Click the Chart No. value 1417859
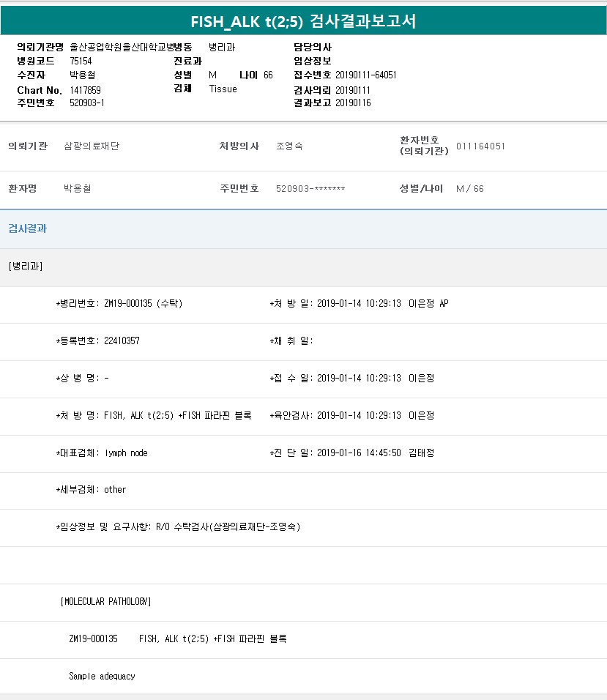Viewport: 607px width, 700px height. pos(85,89)
